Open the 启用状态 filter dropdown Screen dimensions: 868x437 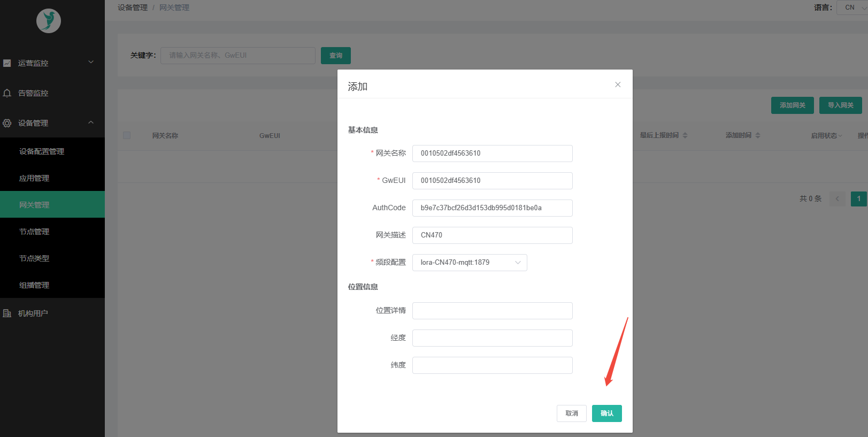click(826, 136)
